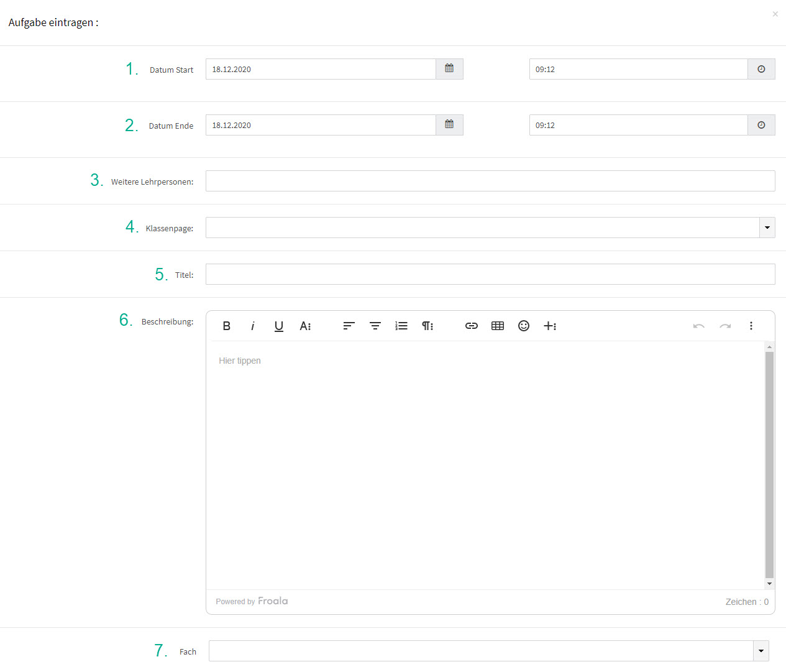Toggle bold formatting in editor
The image size is (786, 672).
pos(227,326)
